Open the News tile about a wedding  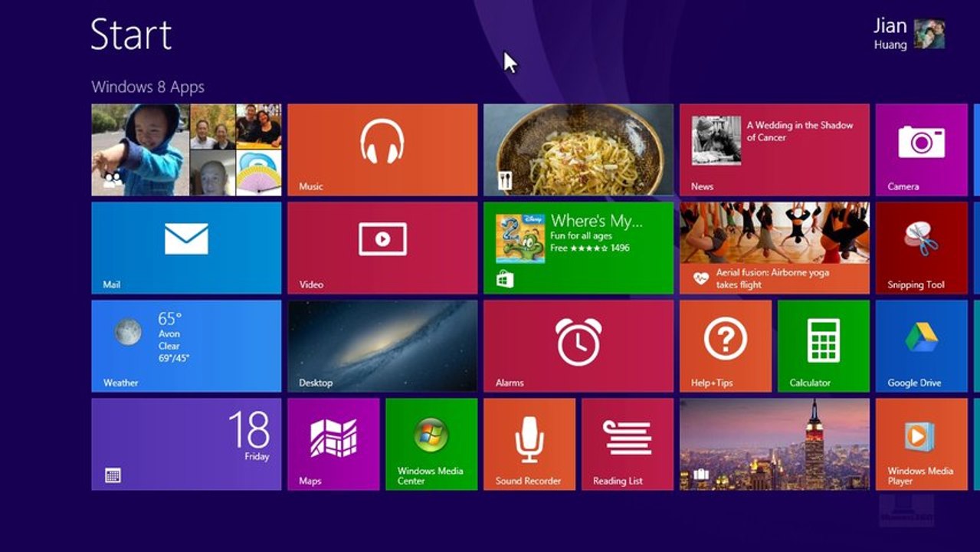(775, 149)
